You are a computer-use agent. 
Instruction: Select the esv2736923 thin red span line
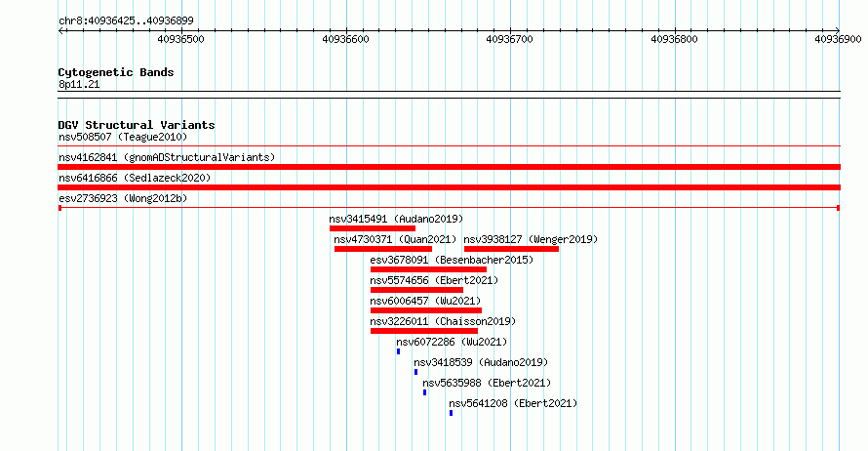(449, 208)
